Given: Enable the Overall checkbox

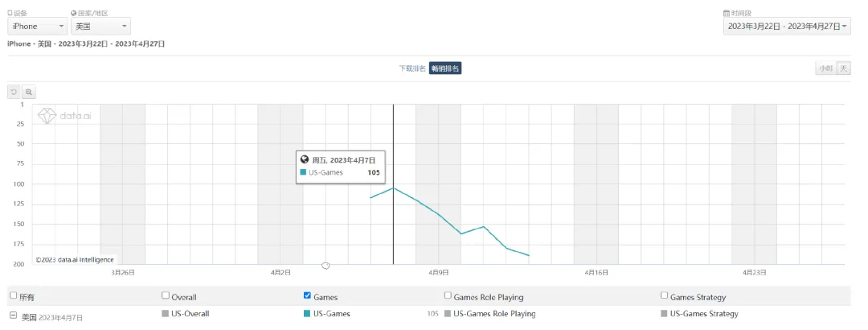Looking at the screenshot, I should tap(166, 296).
